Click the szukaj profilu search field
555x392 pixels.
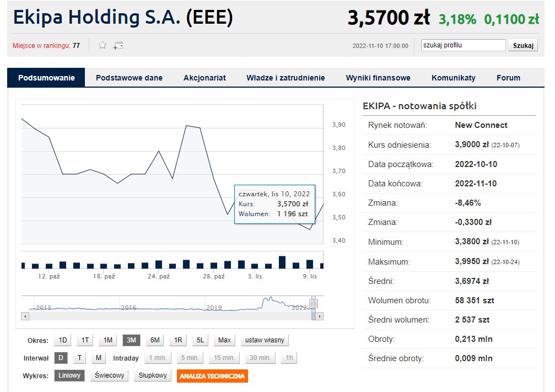tap(463, 45)
